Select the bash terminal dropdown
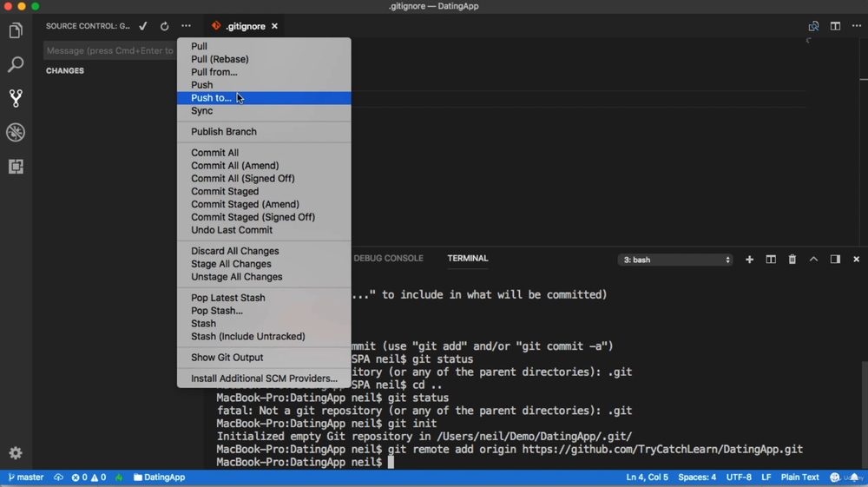Image resolution: width=868 pixels, height=487 pixels. pos(675,260)
